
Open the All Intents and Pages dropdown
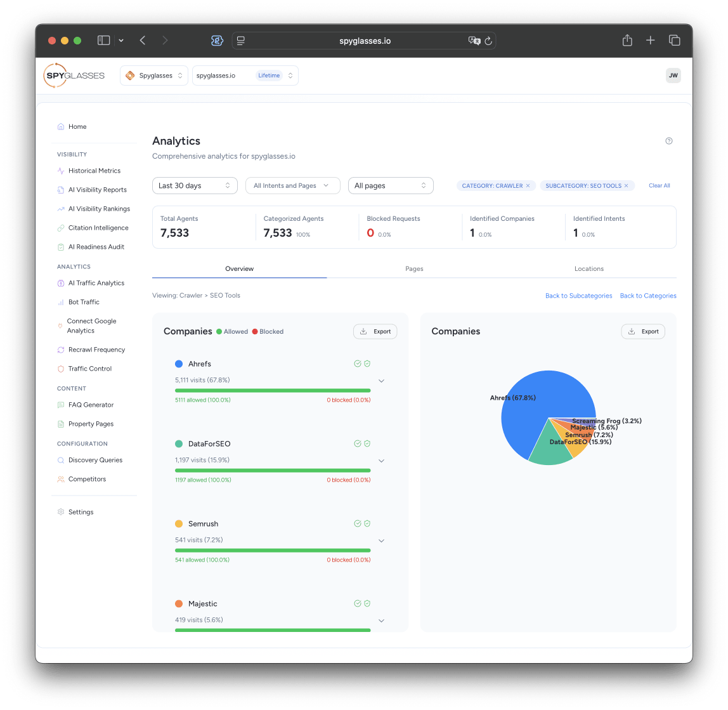pyautogui.click(x=292, y=185)
